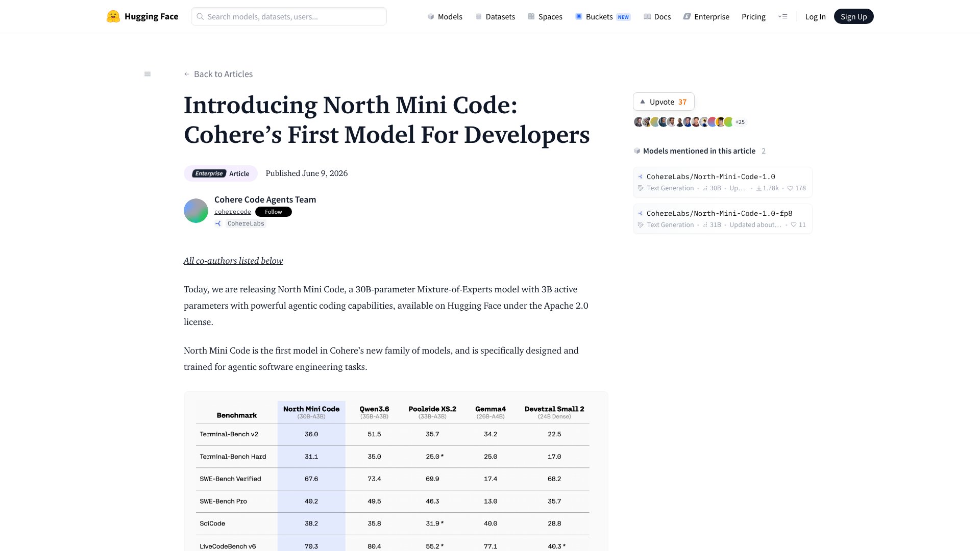Click the upvote triangle icon
Screen dimensions: 980x551
point(643,102)
